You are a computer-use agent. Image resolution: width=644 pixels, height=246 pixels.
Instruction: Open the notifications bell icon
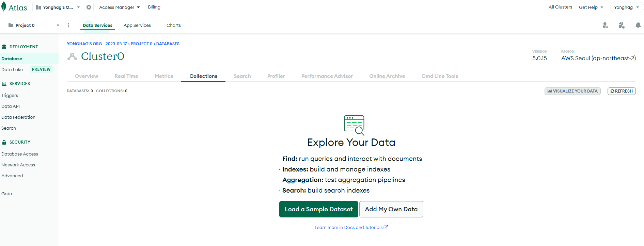coord(638,25)
